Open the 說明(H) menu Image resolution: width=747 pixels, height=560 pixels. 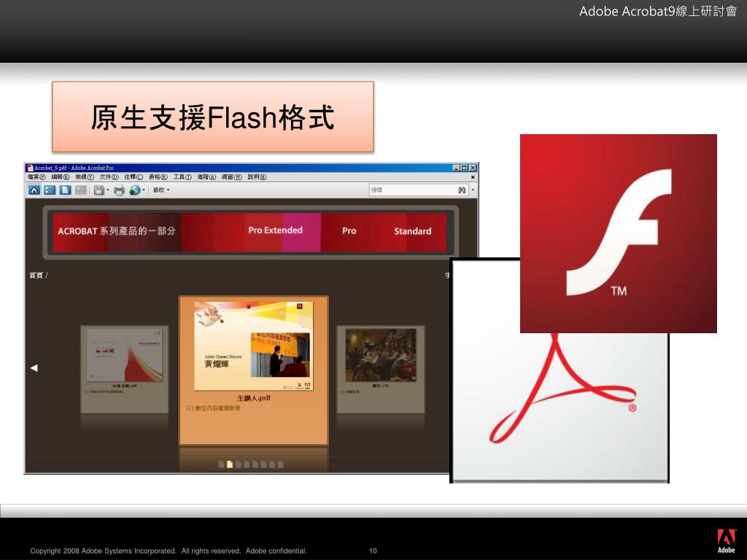pyautogui.click(x=257, y=177)
